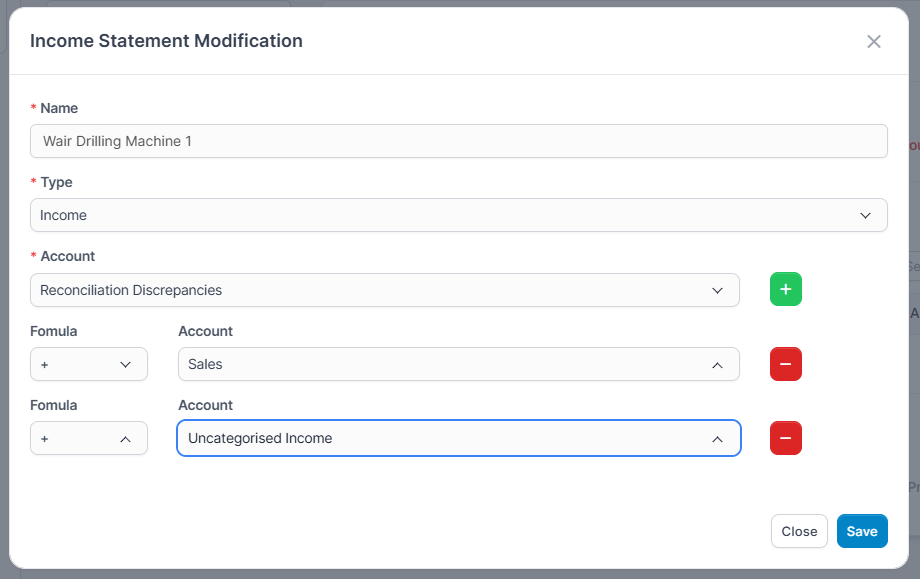
Task: Close the dialog using the X icon
Action: click(874, 41)
